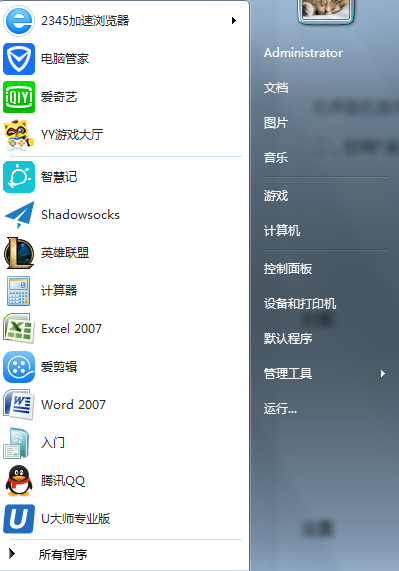Image resolution: width=399 pixels, height=571 pixels.
Task: Open 文档 in the right panel
Action: coord(276,87)
